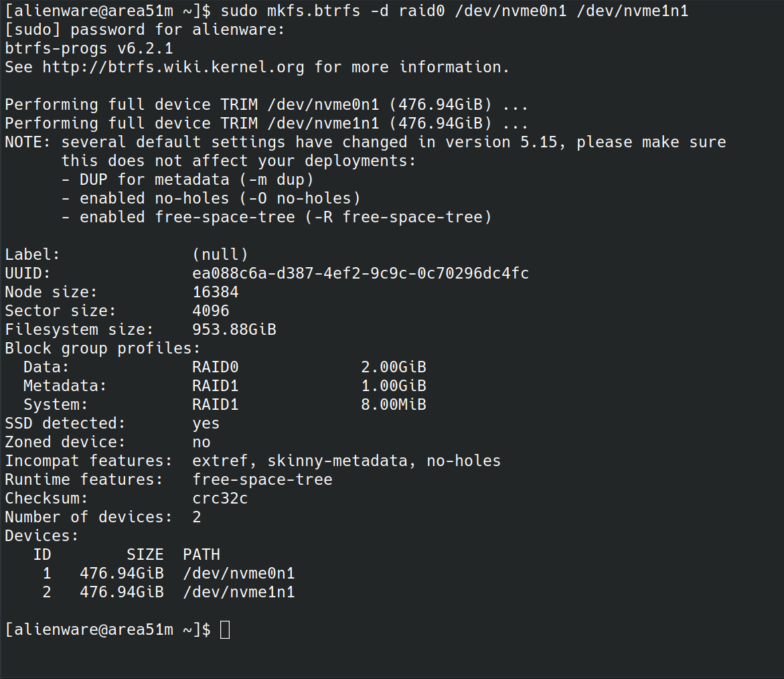
Task: Click the sudo password prompt line
Action: coord(145,29)
